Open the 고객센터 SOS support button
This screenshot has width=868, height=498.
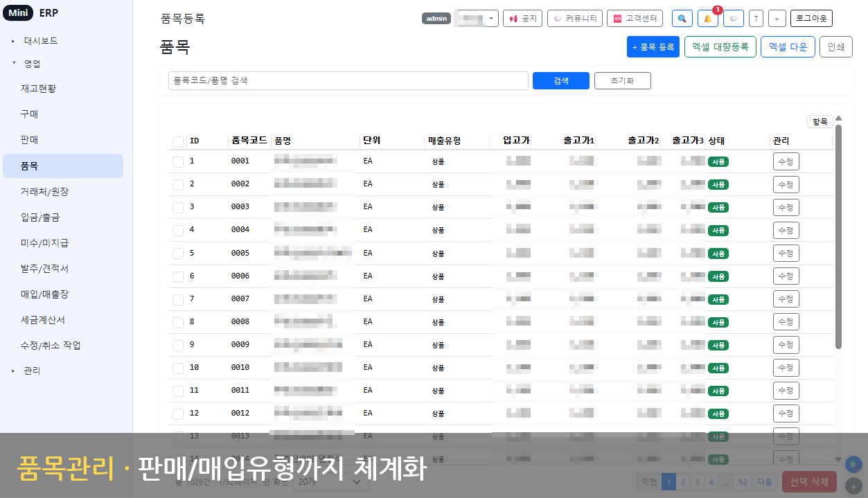635,19
